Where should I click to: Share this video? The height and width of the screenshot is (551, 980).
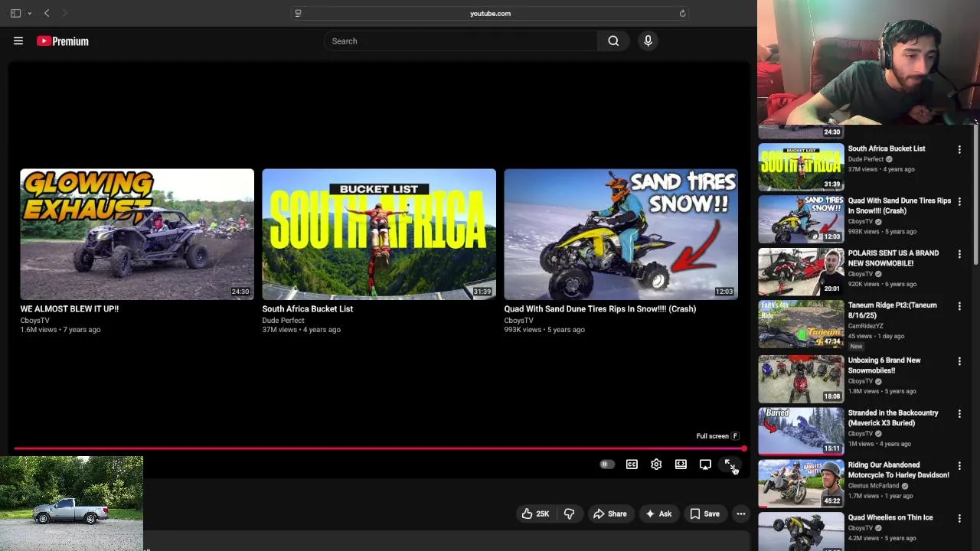tap(610, 514)
